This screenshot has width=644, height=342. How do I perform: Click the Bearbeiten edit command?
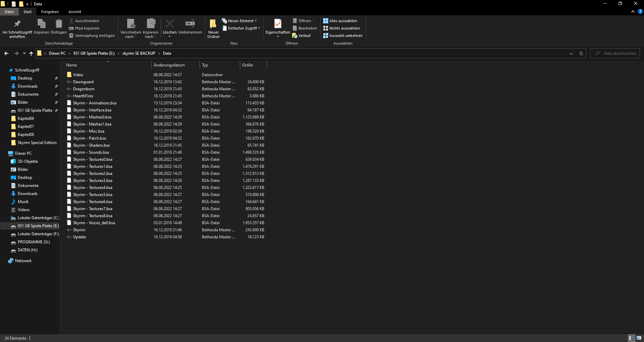(305, 28)
